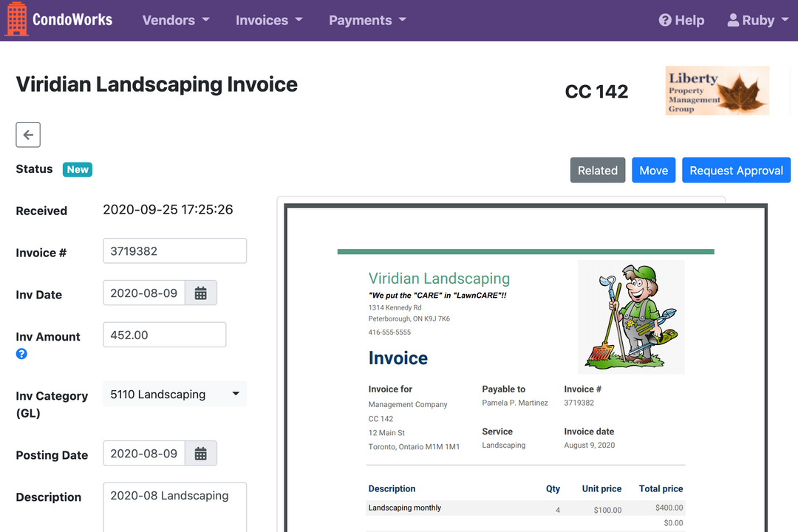
Task: Open the Invoices menu
Action: (268, 20)
